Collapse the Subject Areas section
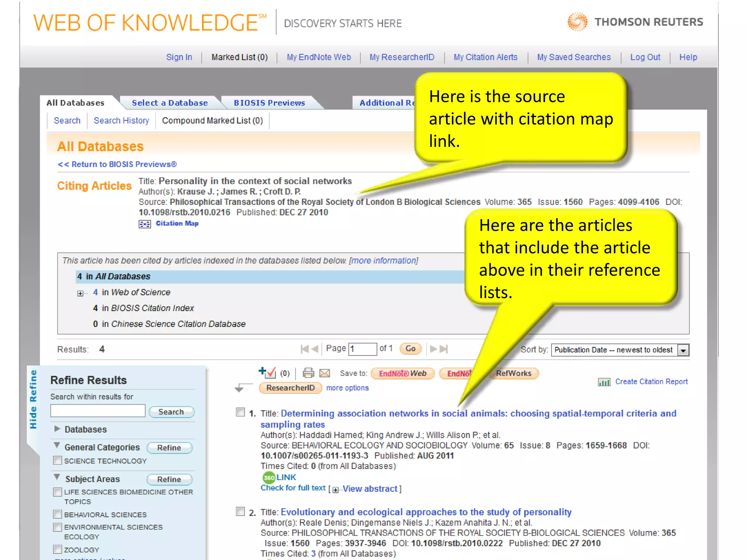747x560 pixels. 57,477
